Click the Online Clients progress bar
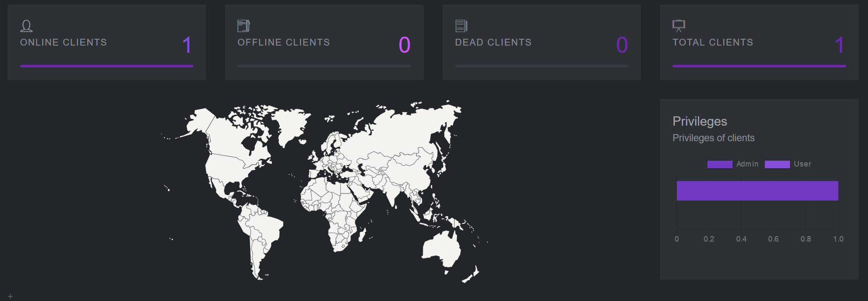The width and height of the screenshot is (868, 301). 107,66
